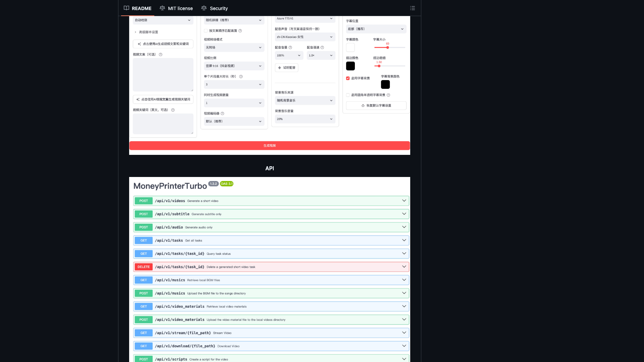Open the white 字幕颜色 swatch
644x362 pixels.
[x=351, y=48]
